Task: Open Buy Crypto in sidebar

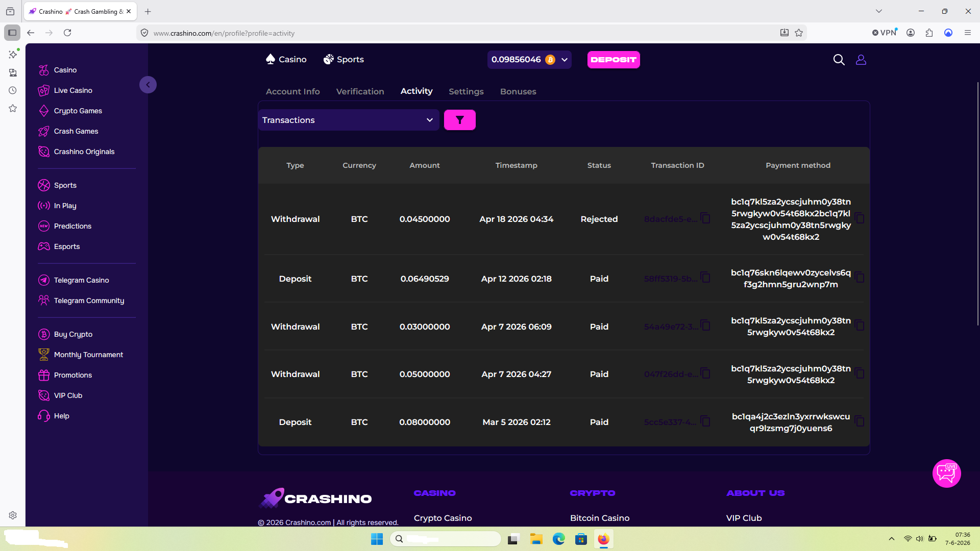Action: click(x=65, y=334)
